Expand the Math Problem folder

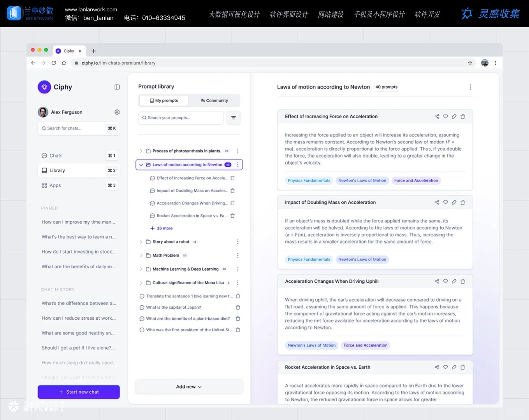click(141, 255)
